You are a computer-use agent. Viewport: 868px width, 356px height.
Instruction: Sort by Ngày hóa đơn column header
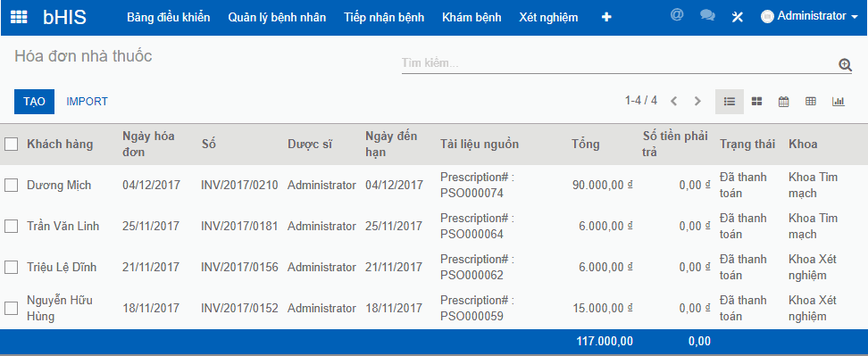(x=148, y=144)
